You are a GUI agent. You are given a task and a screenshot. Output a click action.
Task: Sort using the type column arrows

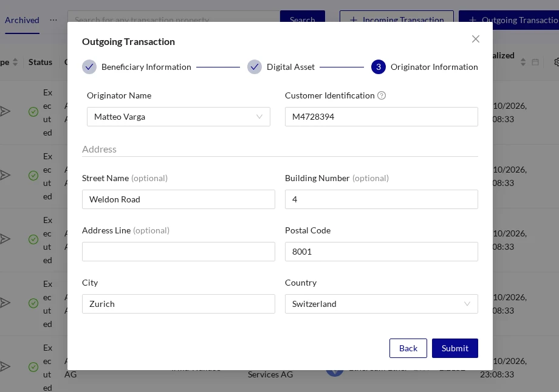click(x=15, y=62)
